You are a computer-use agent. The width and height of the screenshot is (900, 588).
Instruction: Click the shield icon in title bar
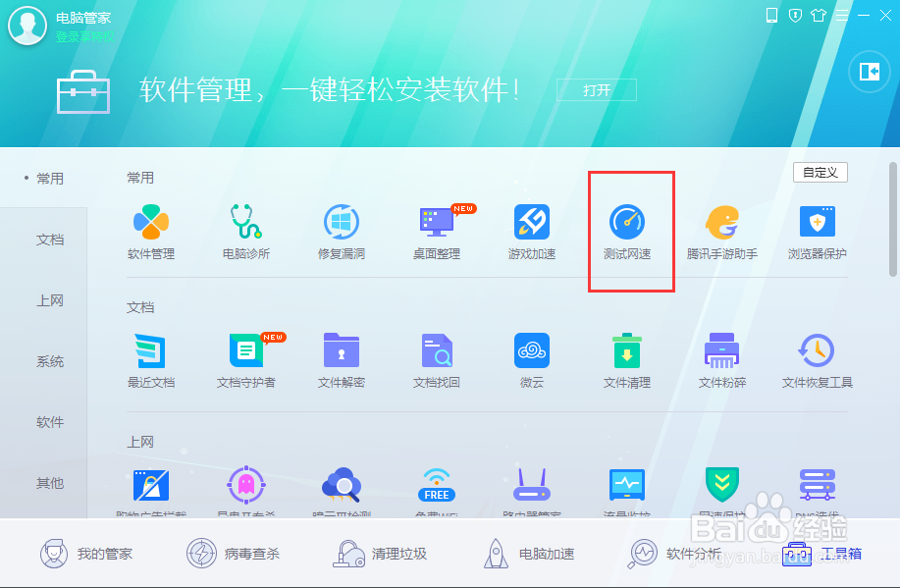click(795, 16)
